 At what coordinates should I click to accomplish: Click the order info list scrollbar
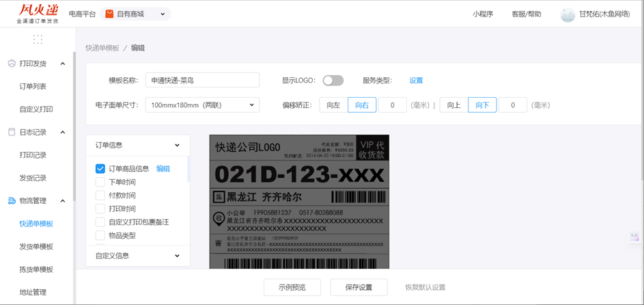(188, 169)
